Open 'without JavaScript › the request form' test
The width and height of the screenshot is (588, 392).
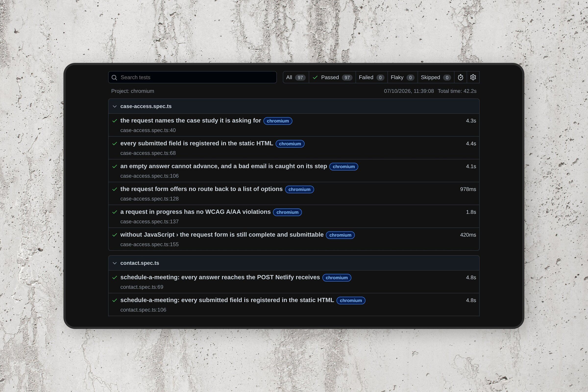click(x=222, y=235)
